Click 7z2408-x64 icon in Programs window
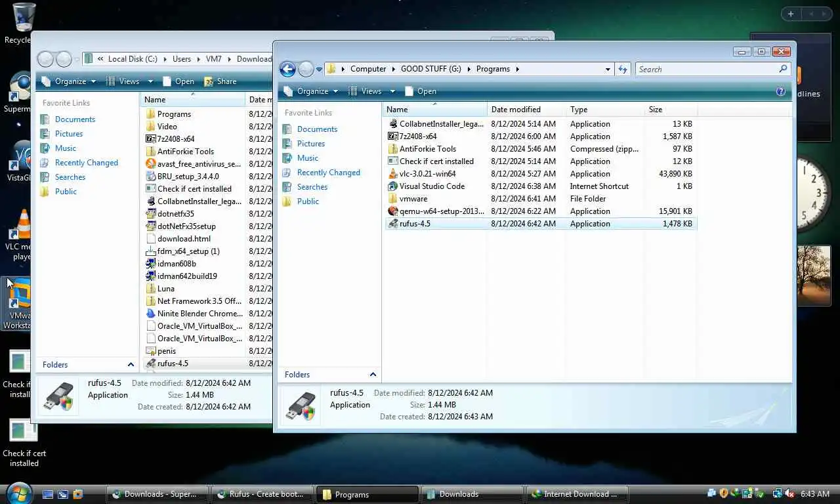The image size is (840, 504). 392,136
